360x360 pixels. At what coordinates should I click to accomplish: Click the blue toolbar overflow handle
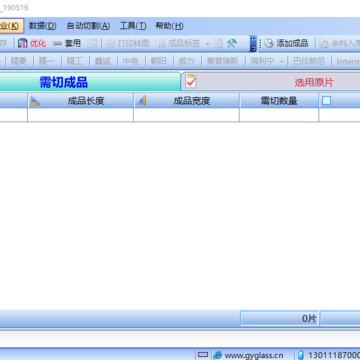(253, 43)
